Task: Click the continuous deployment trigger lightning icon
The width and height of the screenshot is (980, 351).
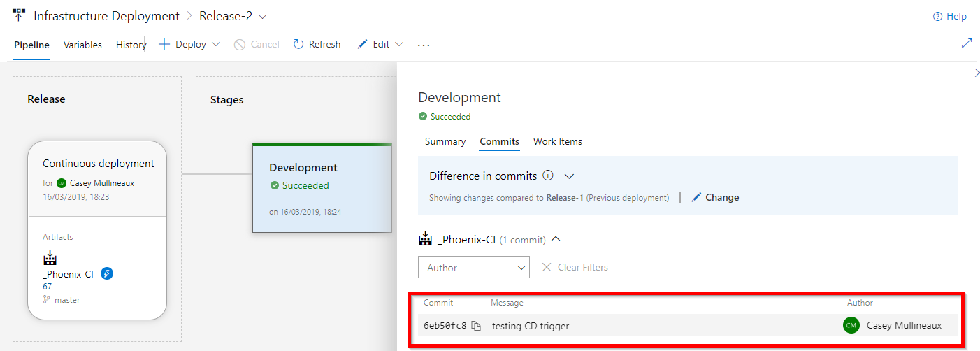Action: 107,274
